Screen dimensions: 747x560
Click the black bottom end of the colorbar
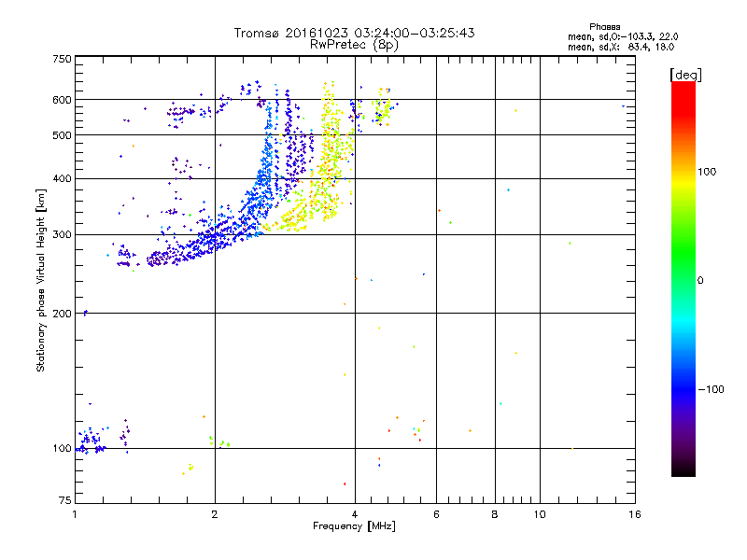[683, 471]
